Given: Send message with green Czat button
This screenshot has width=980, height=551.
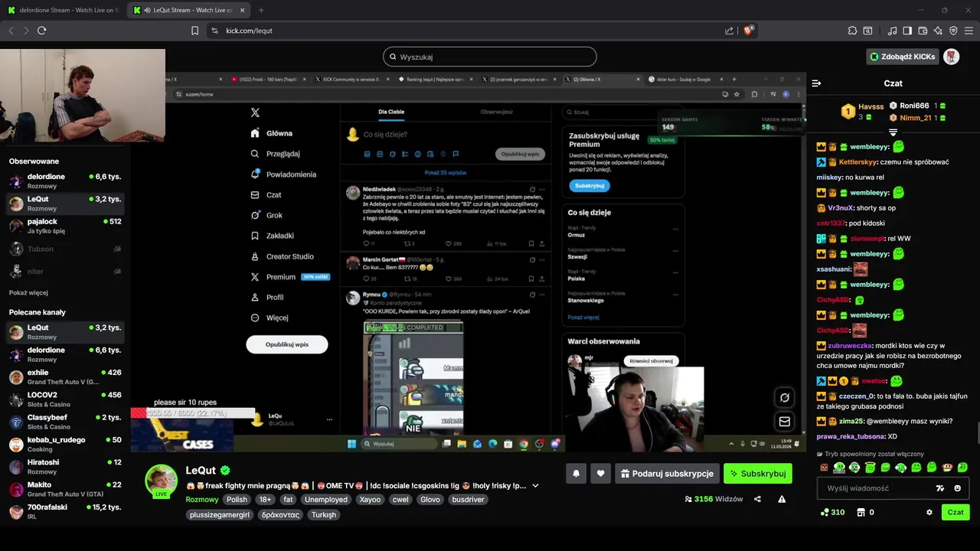Looking at the screenshot, I should point(955,513).
